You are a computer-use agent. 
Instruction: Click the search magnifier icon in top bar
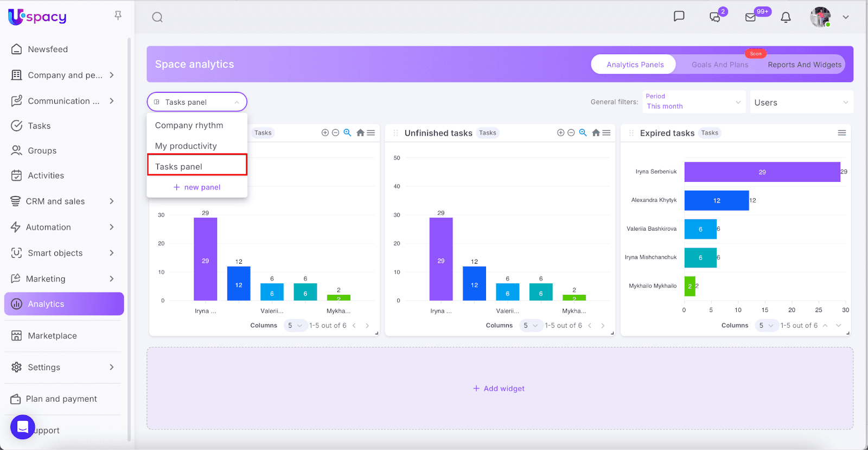click(x=157, y=17)
